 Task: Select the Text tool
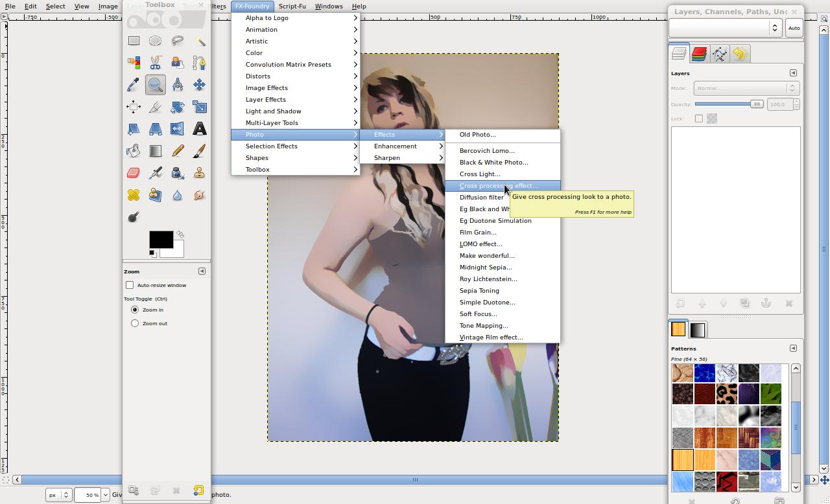click(x=200, y=128)
